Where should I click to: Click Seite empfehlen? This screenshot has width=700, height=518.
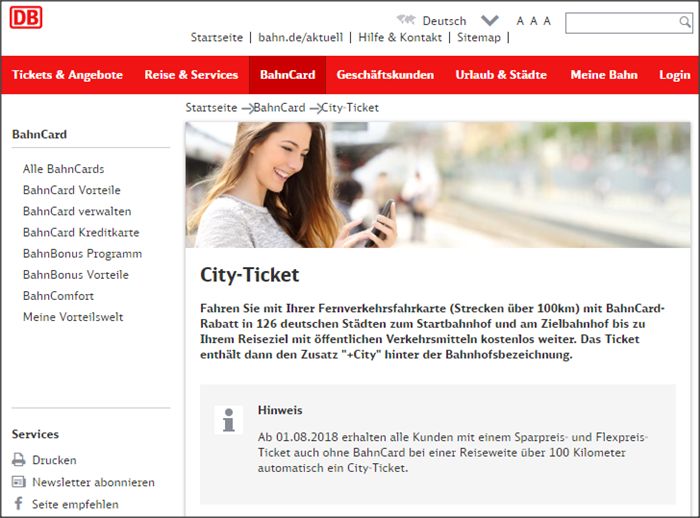[75, 505]
